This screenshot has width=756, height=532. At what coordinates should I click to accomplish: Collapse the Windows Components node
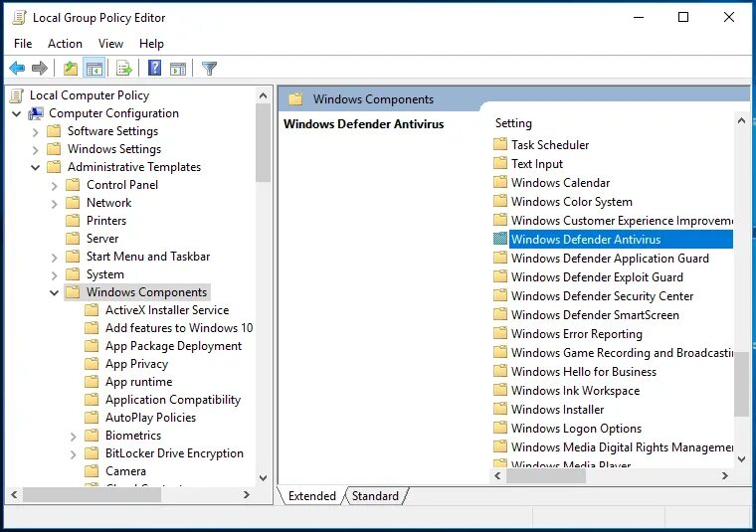(54, 293)
